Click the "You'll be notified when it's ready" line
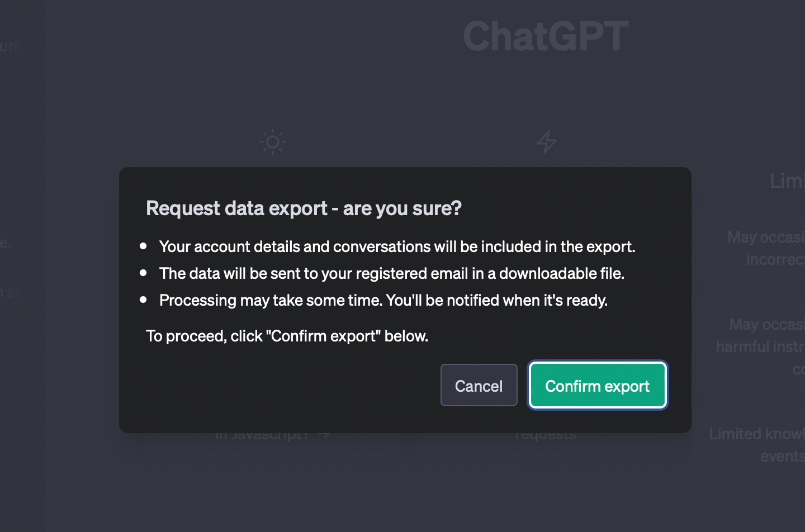The image size is (805, 532). (496, 300)
